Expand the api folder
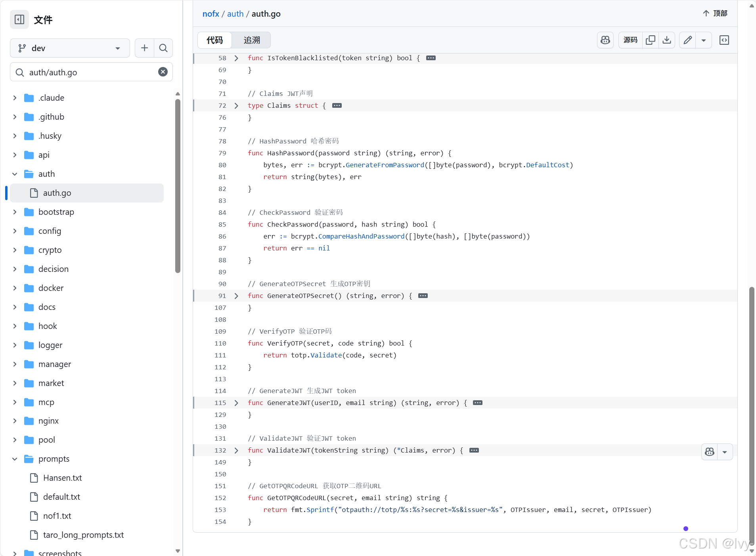The image size is (756, 556). click(15, 155)
